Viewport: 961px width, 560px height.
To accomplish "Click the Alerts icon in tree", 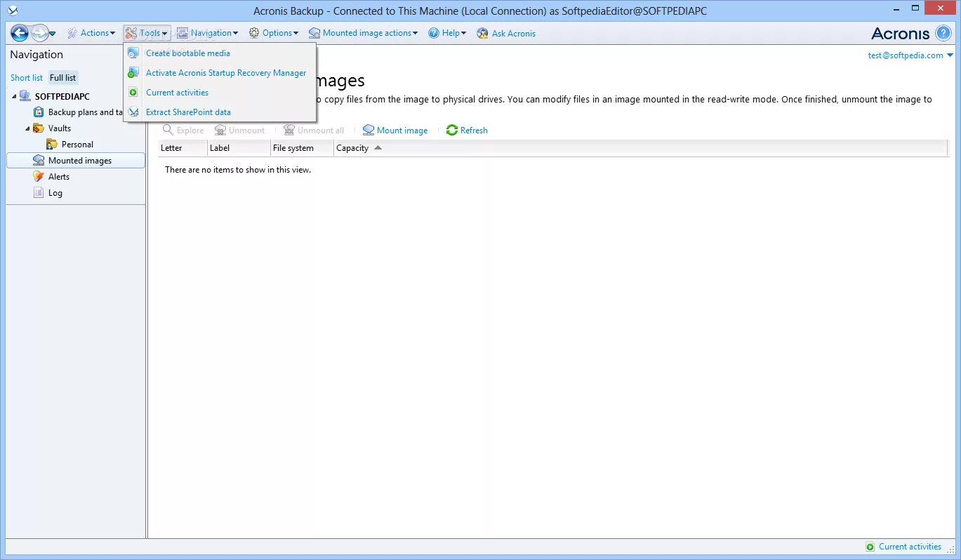I will [39, 177].
